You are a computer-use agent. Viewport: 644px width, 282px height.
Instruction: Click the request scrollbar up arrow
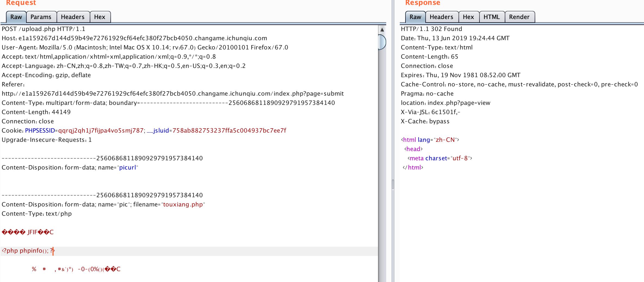point(382,30)
